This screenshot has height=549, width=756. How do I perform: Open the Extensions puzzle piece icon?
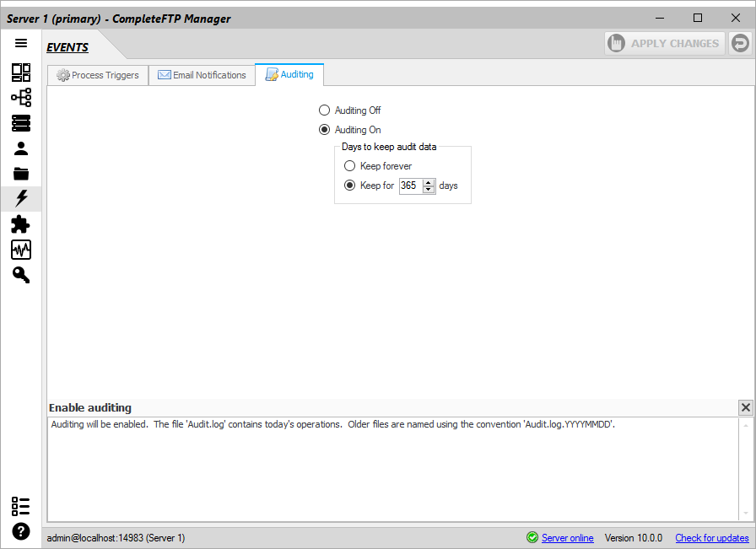click(21, 224)
